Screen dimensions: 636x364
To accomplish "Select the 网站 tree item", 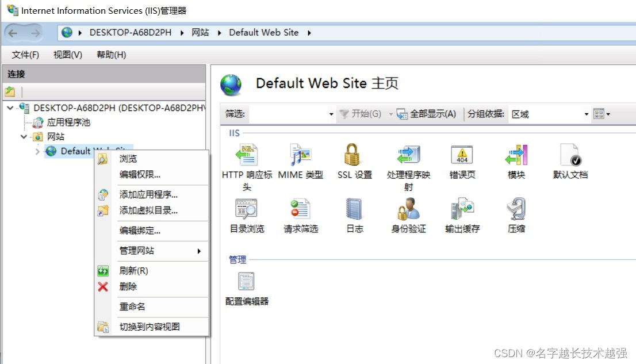I will click(x=56, y=137).
